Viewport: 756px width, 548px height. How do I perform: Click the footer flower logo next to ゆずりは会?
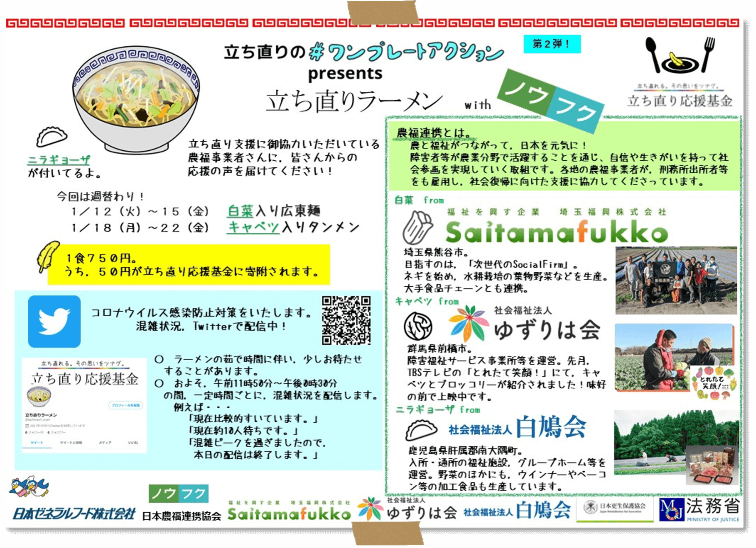coord(371,509)
